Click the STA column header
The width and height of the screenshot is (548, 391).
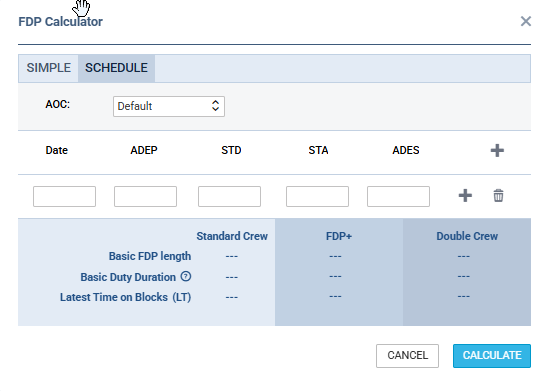coord(318,150)
